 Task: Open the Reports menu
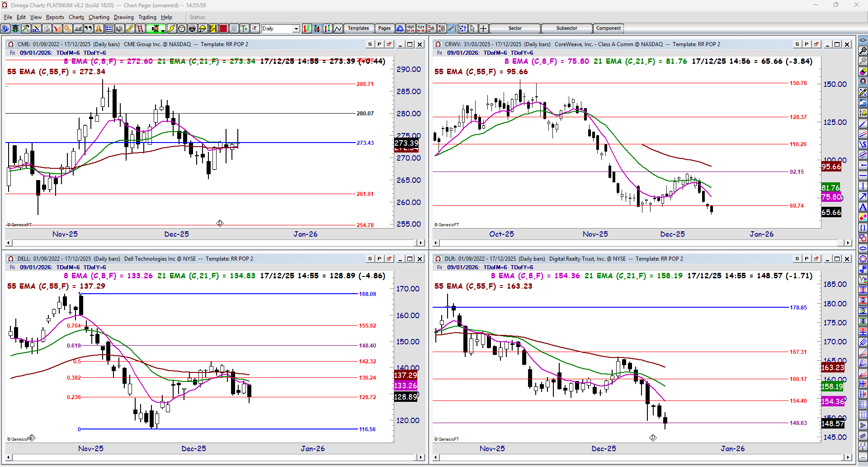[55, 17]
